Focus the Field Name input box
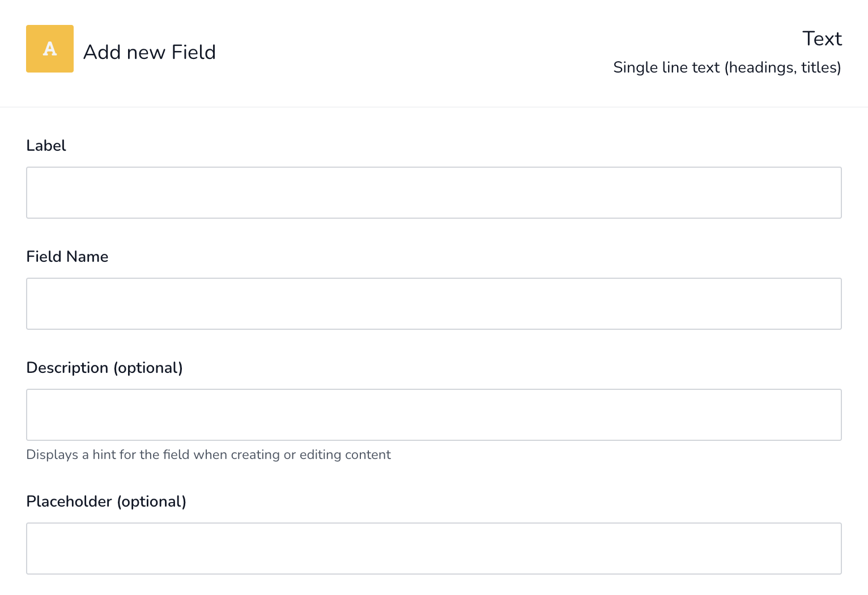Screen dimensions: 868x595 (x=433, y=304)
